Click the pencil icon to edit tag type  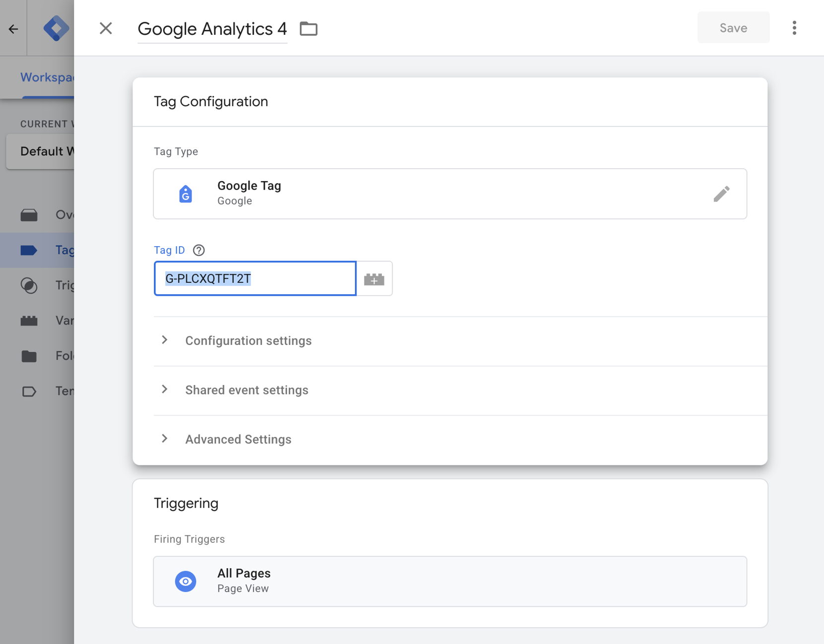pyautogui.click(x=721, y=194)
